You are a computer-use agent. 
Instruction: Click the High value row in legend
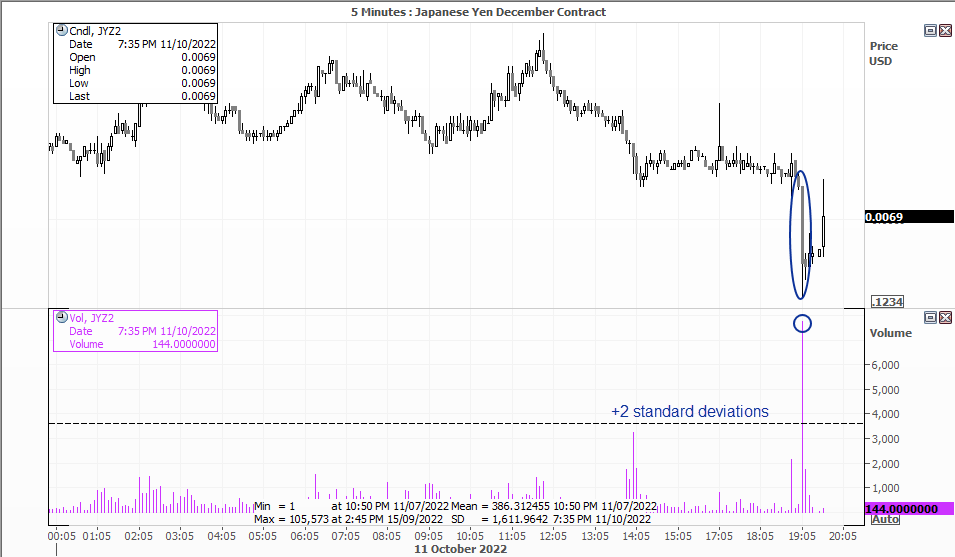pyautogui.click(x=142, y=70)
